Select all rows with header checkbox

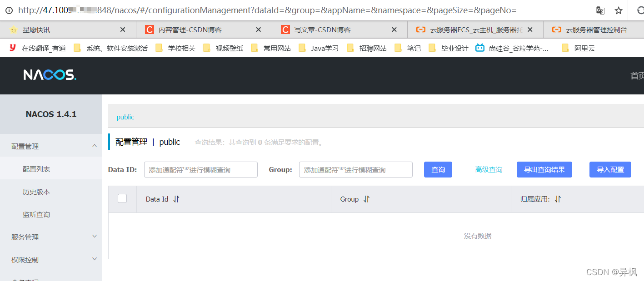coord(122,198)
